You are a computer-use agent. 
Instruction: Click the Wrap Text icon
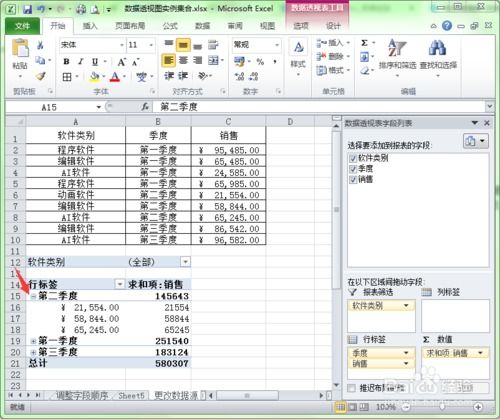click(213, 45)
